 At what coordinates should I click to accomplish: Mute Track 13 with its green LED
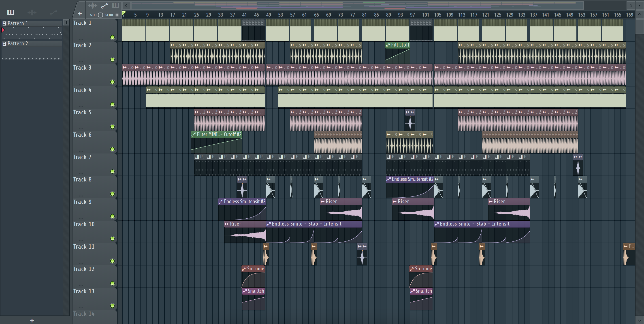(113, 305)
